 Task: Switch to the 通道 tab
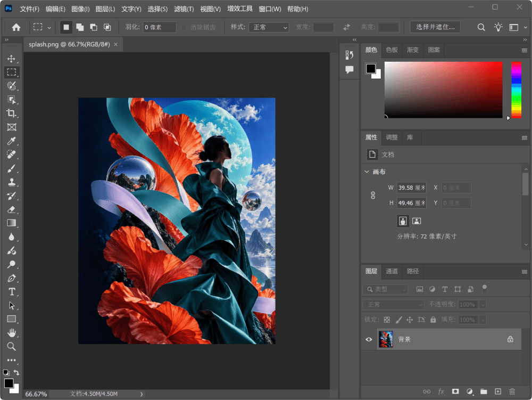click(x=392, y=271)
